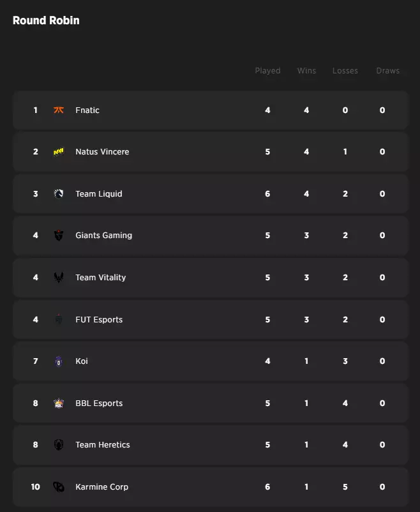Click the Karmine Corp logo icon
420x512 pixels.
[59, 487]
